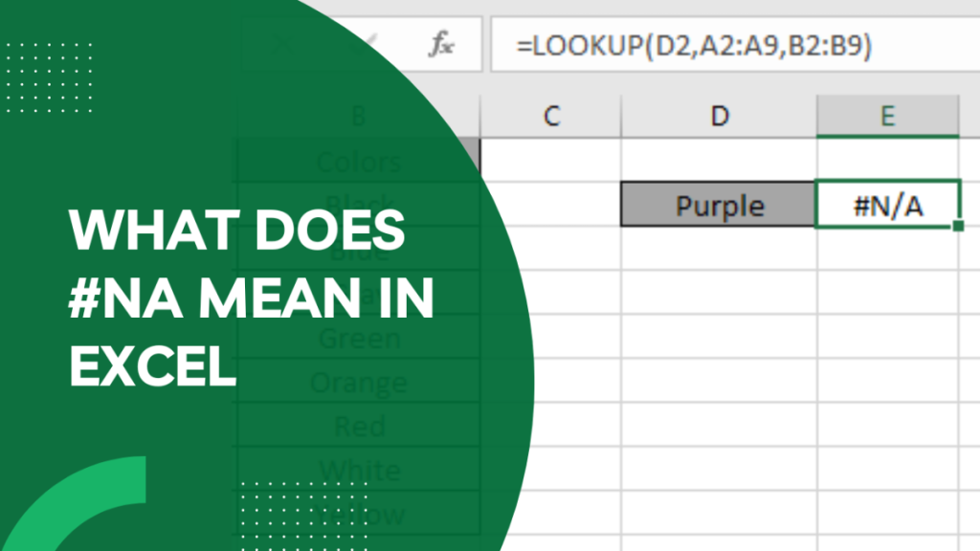
Task: Select the empty cell left of Purple
Action: click(x=550, y=205)
